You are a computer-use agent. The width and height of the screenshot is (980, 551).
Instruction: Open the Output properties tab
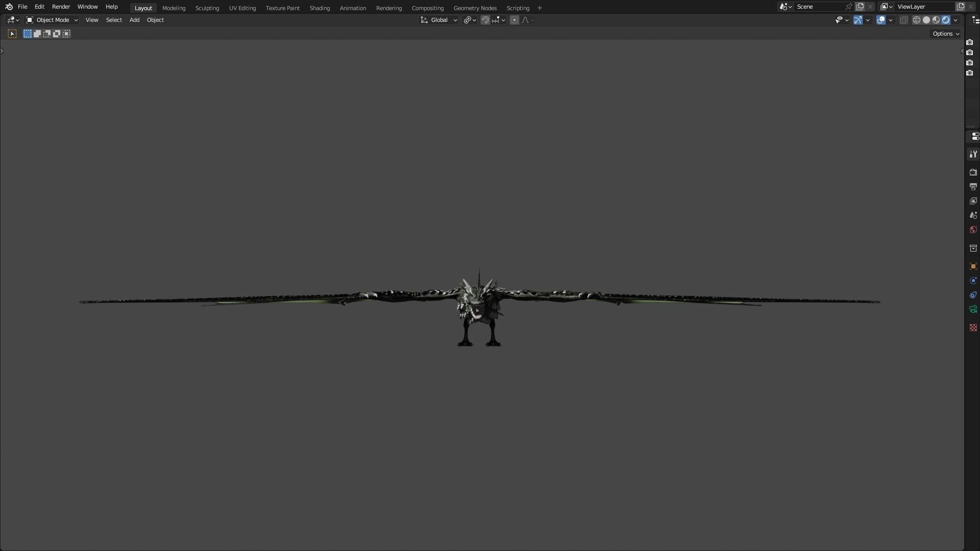[973, 187]
